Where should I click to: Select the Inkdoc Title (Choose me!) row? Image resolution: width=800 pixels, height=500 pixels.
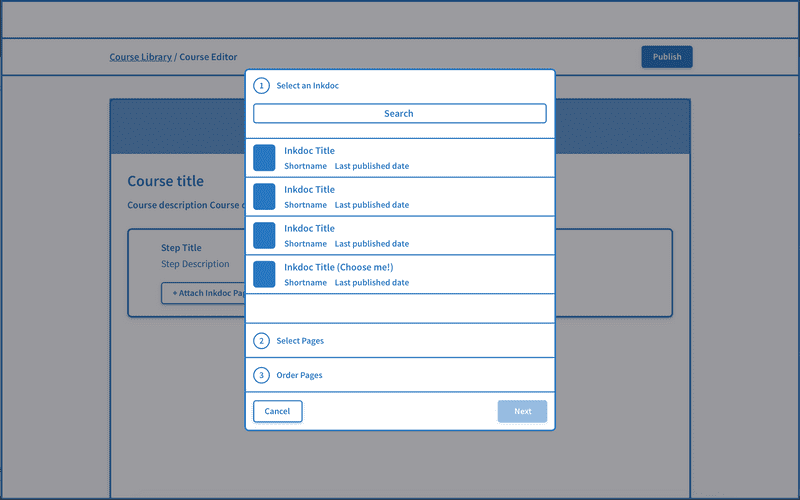click(400, 274)
